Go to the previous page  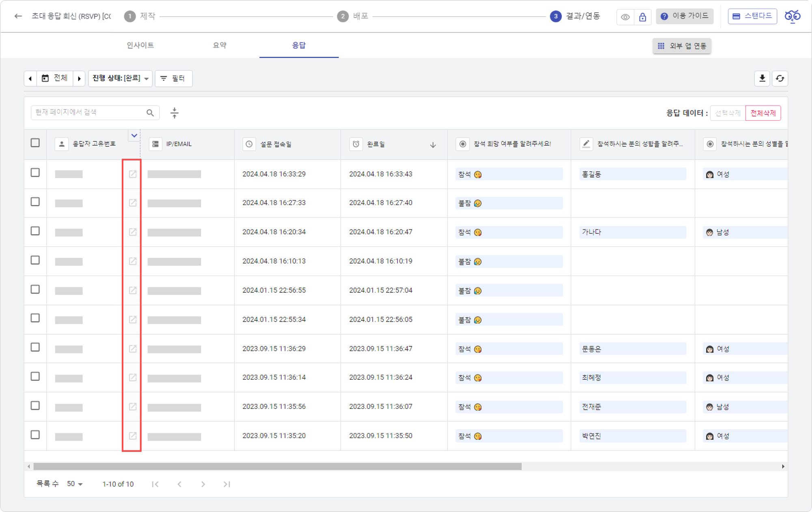179,484
